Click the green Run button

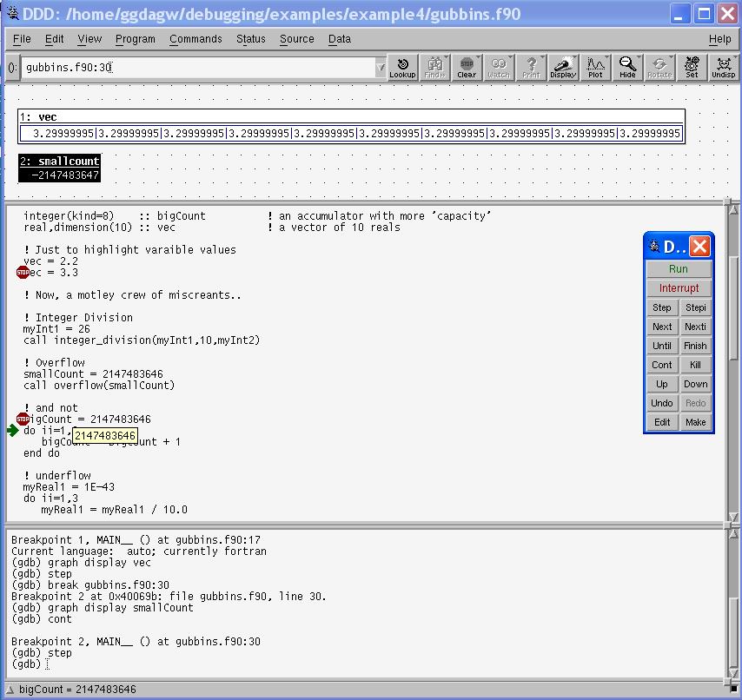(679, 269)
